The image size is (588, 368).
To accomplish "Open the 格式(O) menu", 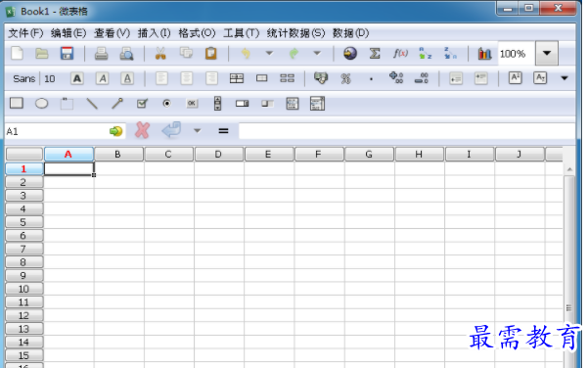I will pyautogui.click(x=197, y=33).
